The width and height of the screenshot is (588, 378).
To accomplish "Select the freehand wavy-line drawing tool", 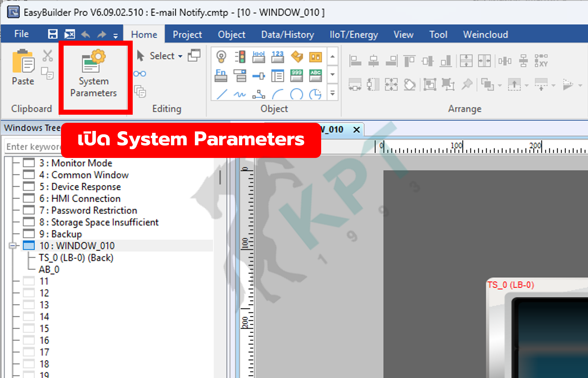I will point(240,94).
